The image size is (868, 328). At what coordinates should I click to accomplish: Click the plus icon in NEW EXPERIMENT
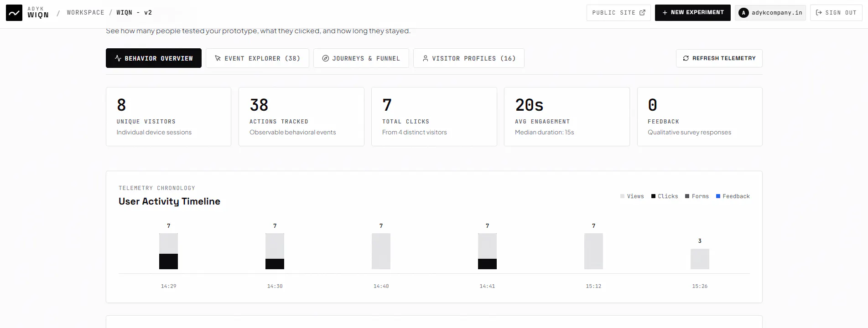pos(665,13)
